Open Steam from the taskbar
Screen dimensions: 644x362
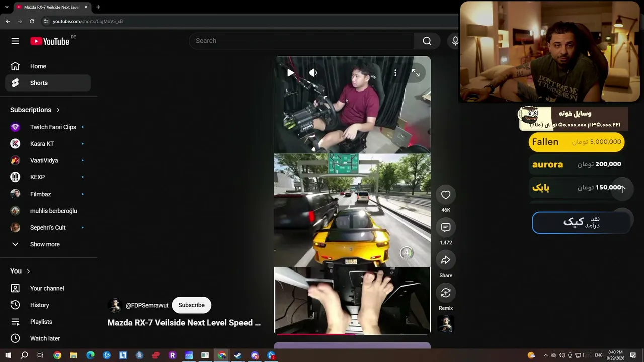coord(238,355)
